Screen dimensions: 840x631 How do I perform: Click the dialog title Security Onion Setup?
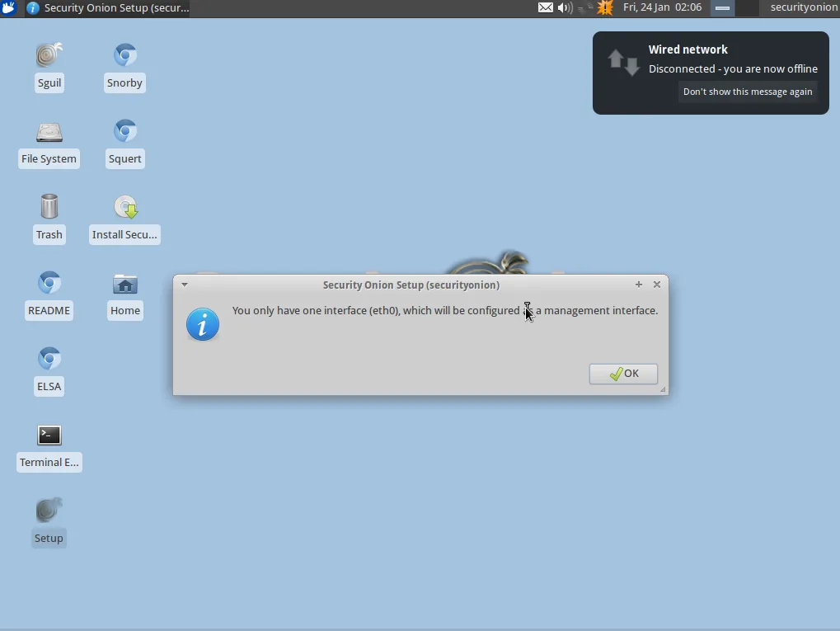click(x=411, y=285)
